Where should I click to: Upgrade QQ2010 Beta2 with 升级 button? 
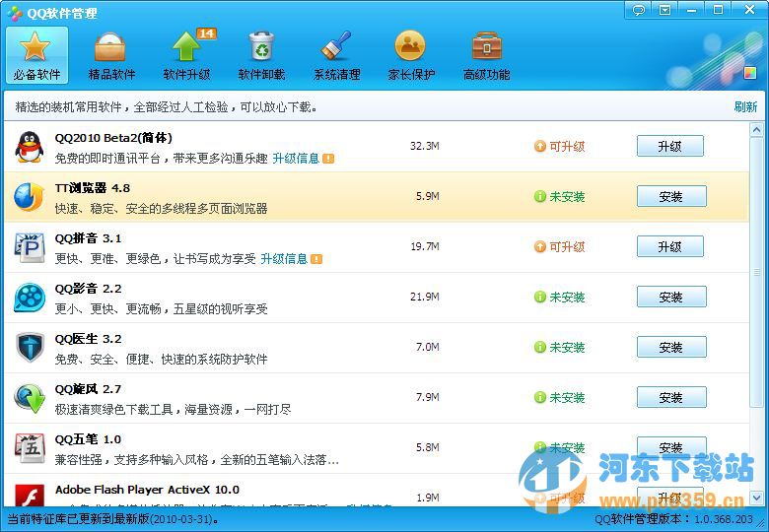(670, 146)
